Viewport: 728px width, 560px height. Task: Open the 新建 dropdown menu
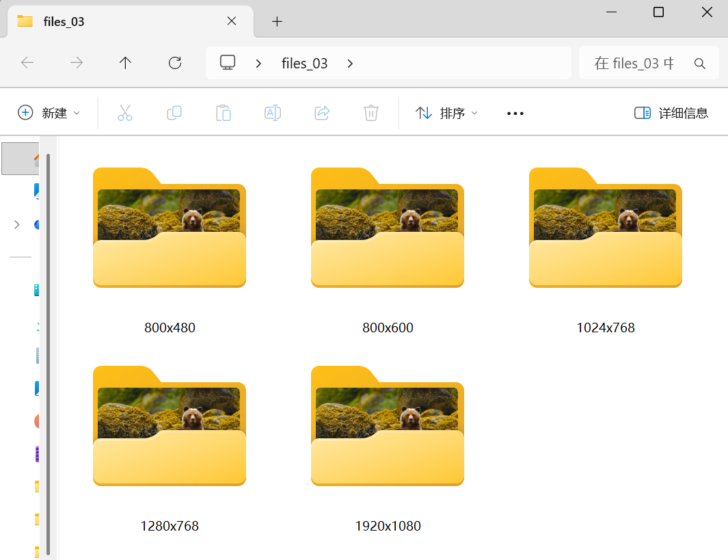(49, 113)
